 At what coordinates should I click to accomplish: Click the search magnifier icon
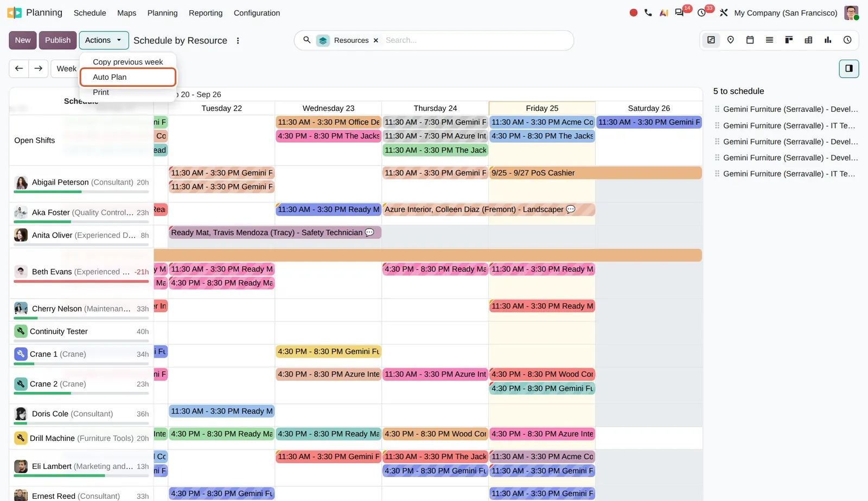[307, 40]
